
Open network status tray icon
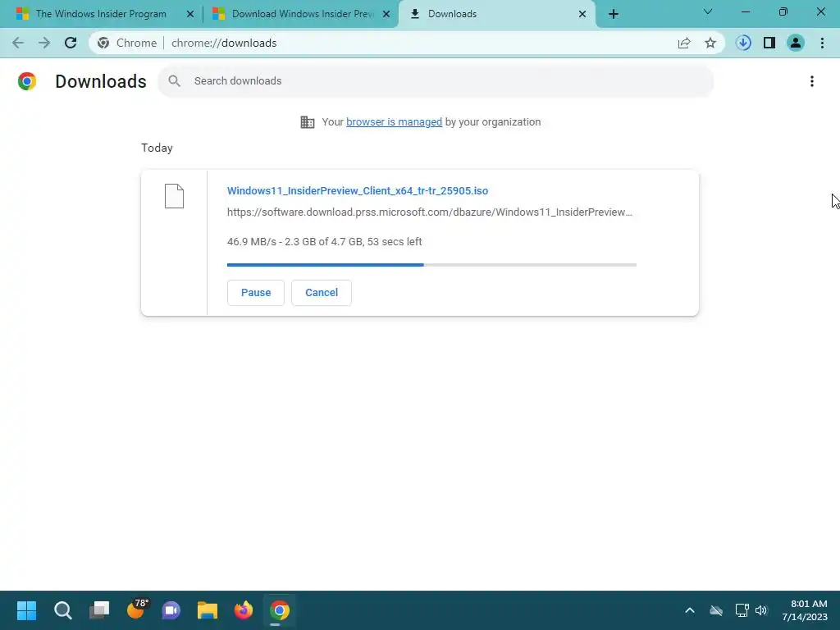tap(742, 610)
